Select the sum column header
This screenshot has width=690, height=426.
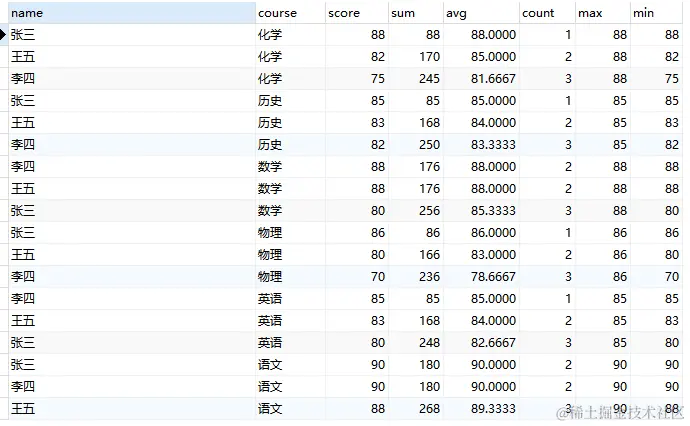click(415, 13)
